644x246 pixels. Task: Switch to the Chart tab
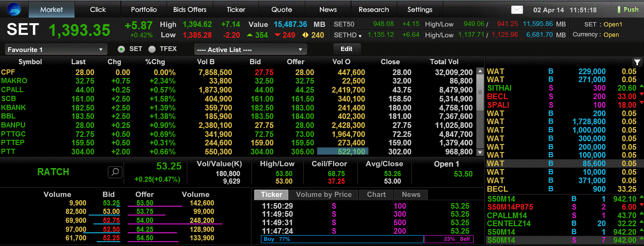tap(376, 195)
